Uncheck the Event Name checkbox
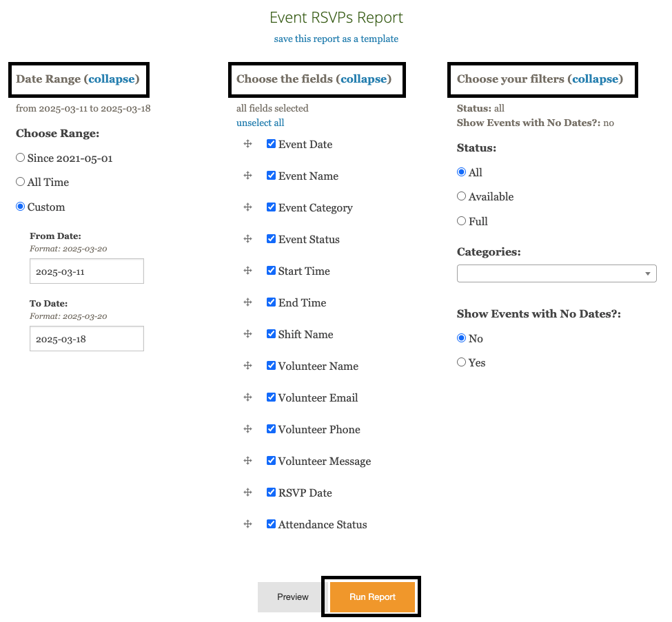 (272, 176)
